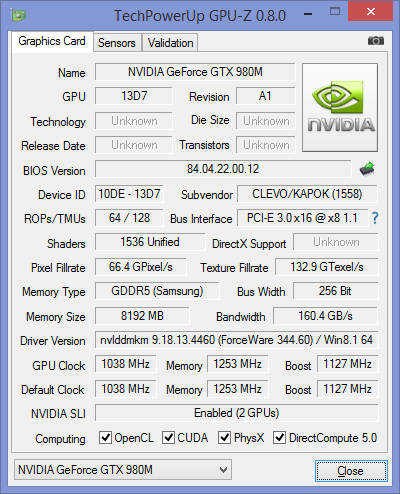Click the Device ID value 10DE - 13D7
The width and height of the screenshot is (400, 494).
[x=129, y=194]
